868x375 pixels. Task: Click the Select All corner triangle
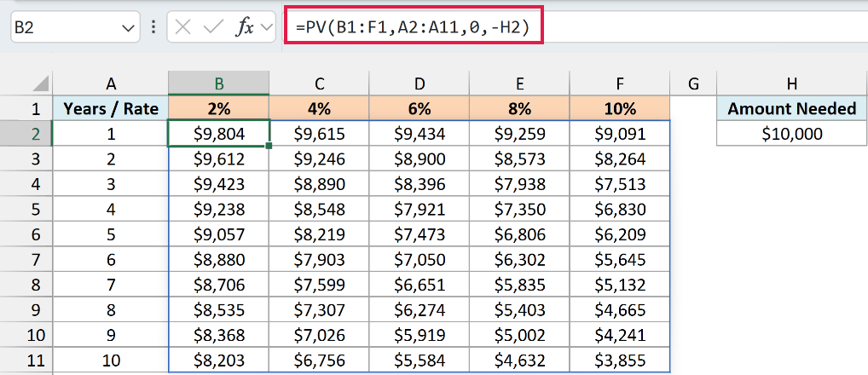(x=40, y=84)
